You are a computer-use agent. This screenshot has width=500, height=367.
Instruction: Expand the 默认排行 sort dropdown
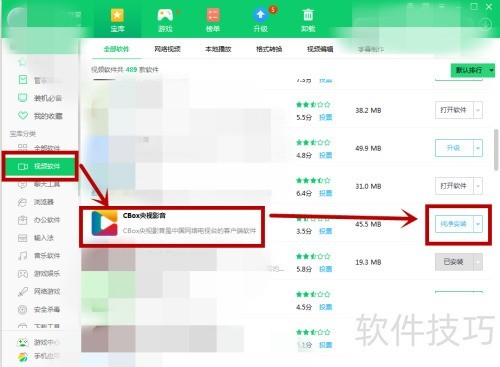(472, 70)
